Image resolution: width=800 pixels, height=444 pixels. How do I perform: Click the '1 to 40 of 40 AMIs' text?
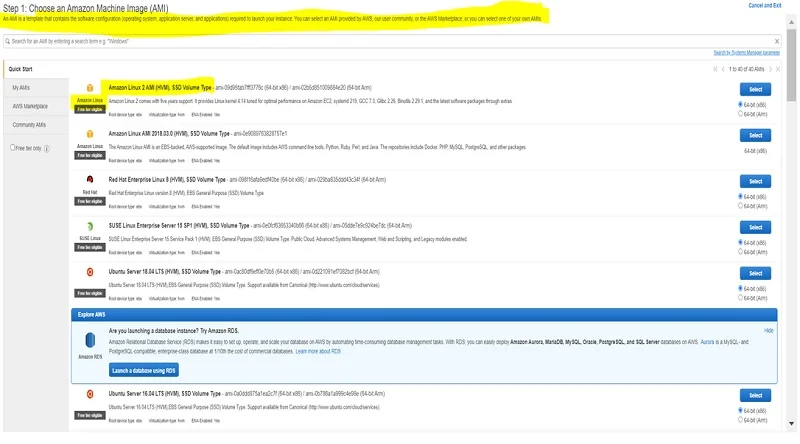[746, 69]
